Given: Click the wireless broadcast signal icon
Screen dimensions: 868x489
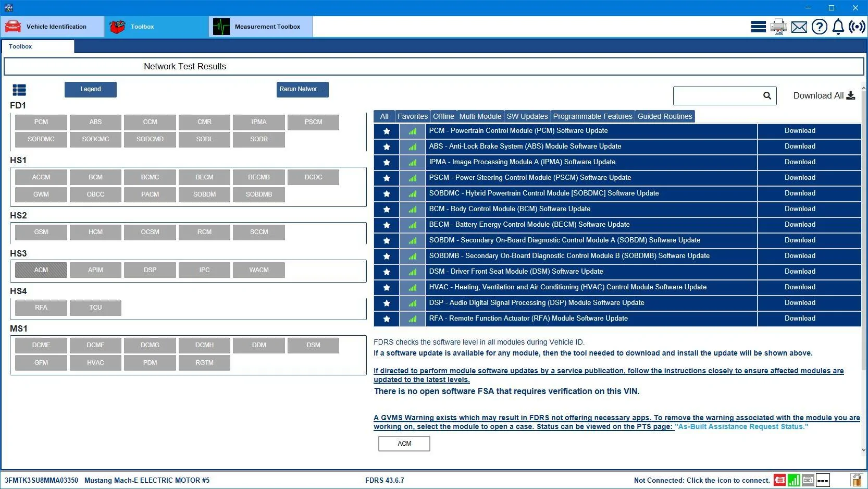Looking at the screenshot, I should coord(857,27).
